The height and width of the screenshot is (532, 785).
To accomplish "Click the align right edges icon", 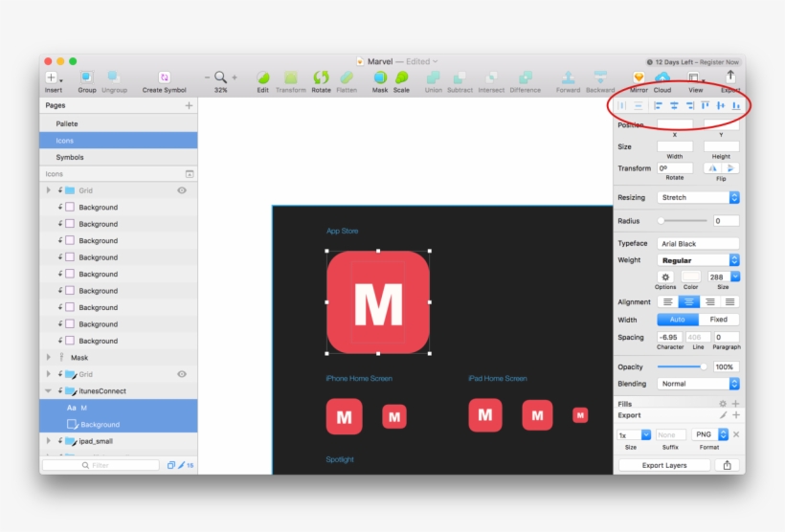I will [690, 105].
